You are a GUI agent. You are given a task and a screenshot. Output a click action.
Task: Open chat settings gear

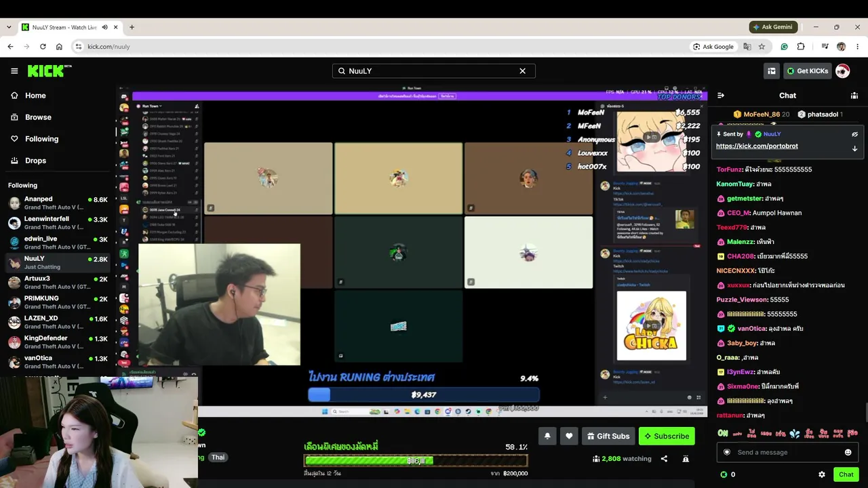pos(822,474)
